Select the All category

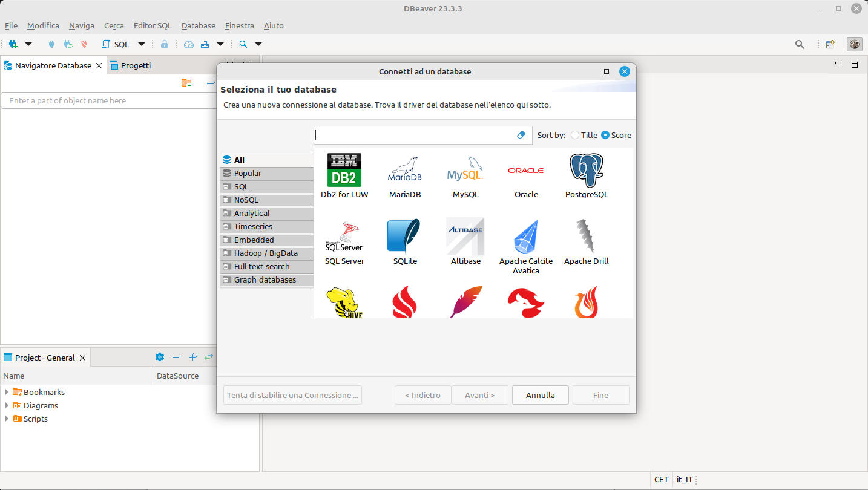click(x=267, y=160)
